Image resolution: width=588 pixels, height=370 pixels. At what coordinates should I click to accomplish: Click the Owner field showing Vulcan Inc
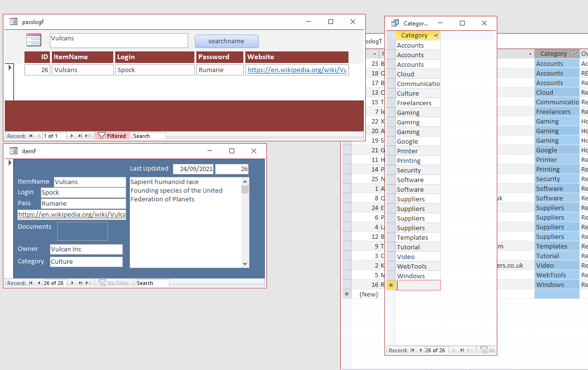(x=86, y=249)
